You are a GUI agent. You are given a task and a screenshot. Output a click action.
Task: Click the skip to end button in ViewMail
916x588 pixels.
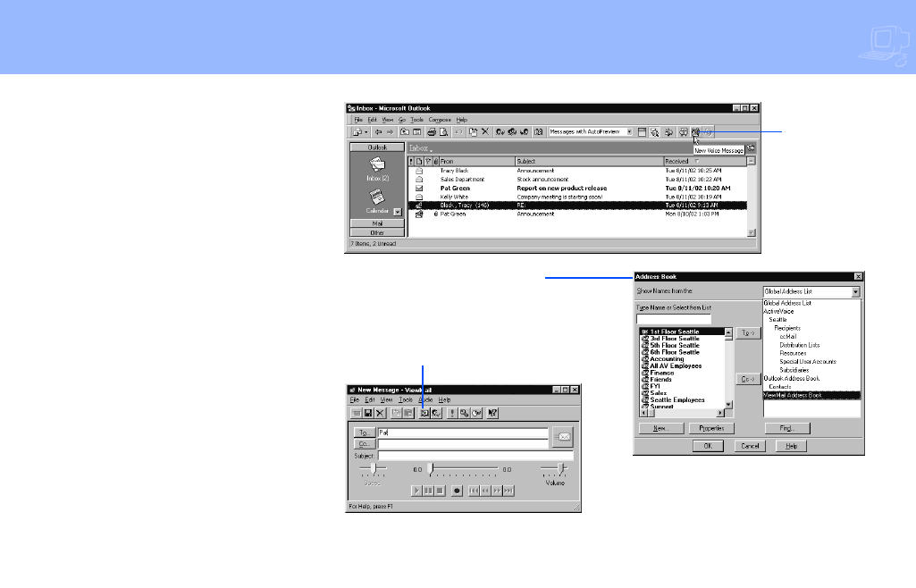point(508,491)
